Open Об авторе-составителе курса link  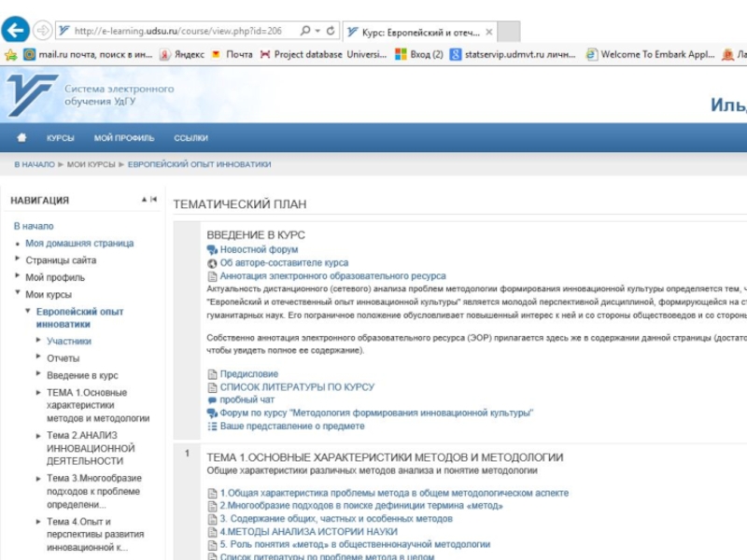pyautogui.click(x=284, y=263)
